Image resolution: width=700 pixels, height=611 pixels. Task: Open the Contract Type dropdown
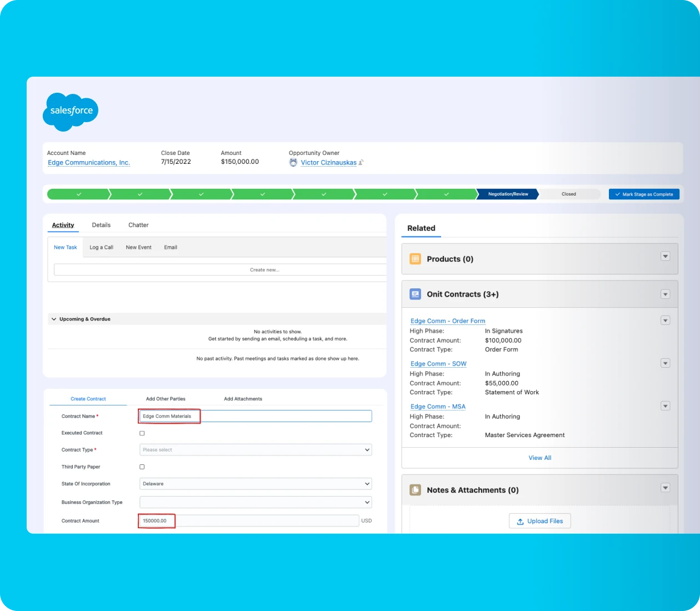(256, 450)
